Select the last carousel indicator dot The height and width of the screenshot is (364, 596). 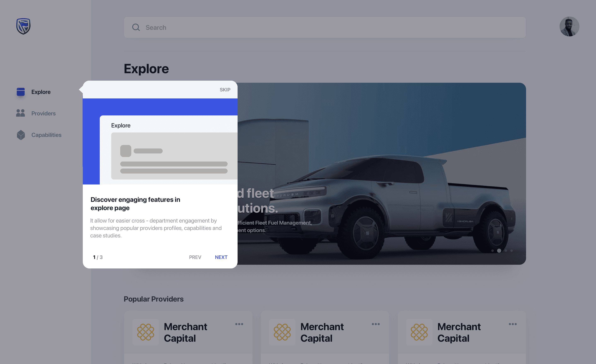click(512, 251)
